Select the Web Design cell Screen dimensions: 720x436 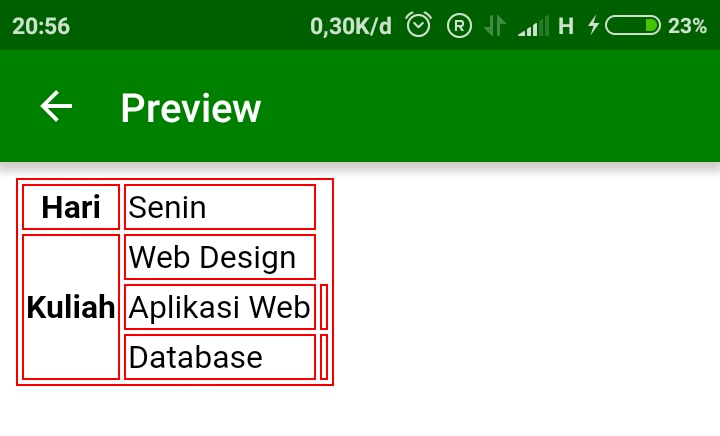click(220, 257)
